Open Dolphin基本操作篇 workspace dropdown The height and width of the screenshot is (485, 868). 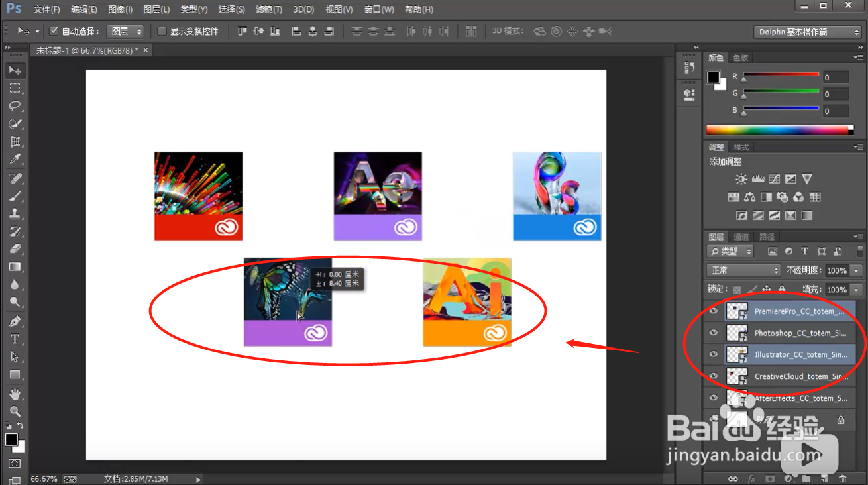click(x=808, y=32)
